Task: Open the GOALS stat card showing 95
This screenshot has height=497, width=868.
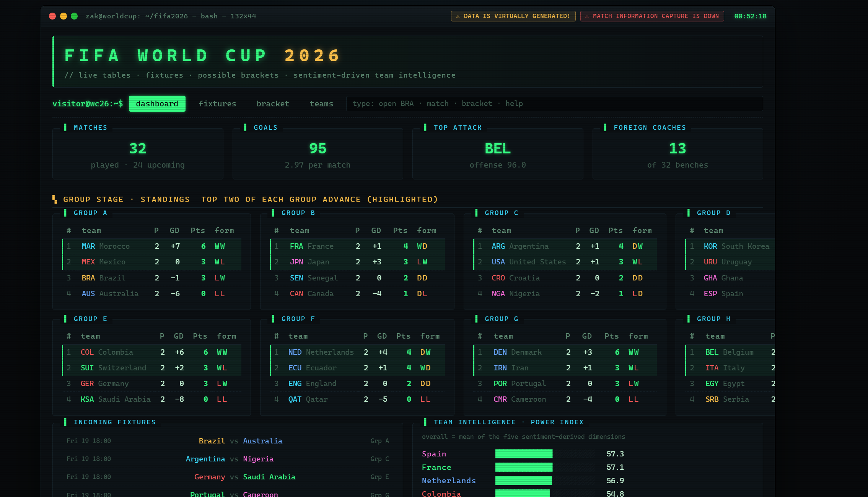Action: [318, 154]
